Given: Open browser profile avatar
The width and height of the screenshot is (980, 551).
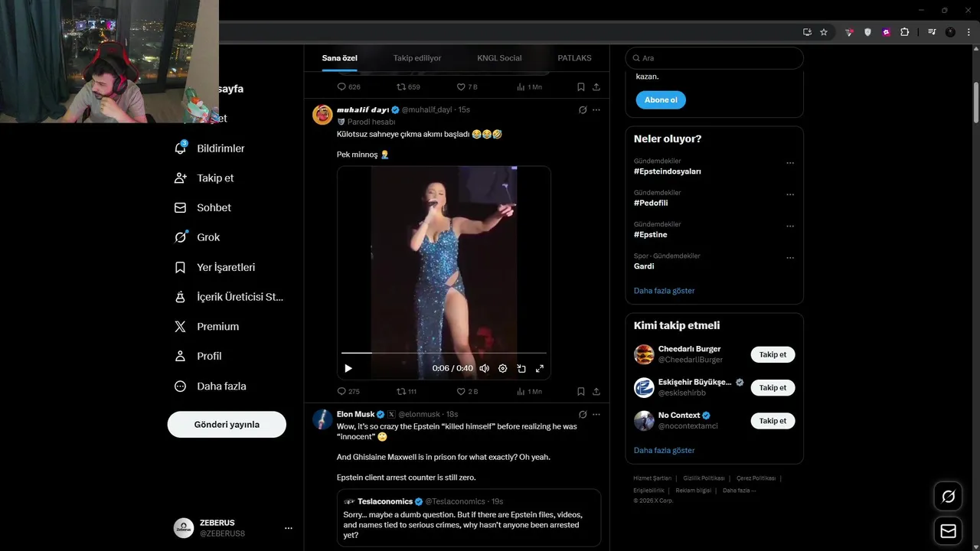Looking at the screenshot, I should 950,32.
